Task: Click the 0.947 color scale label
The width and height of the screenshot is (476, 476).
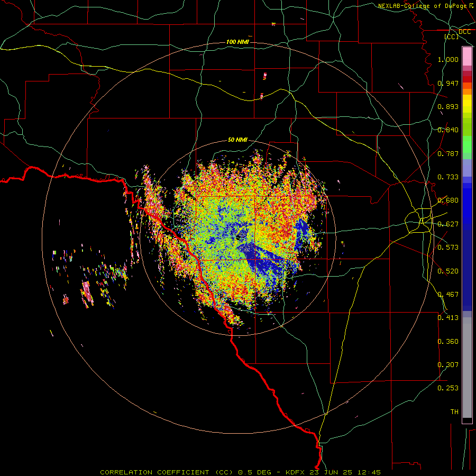Action: 448,83
